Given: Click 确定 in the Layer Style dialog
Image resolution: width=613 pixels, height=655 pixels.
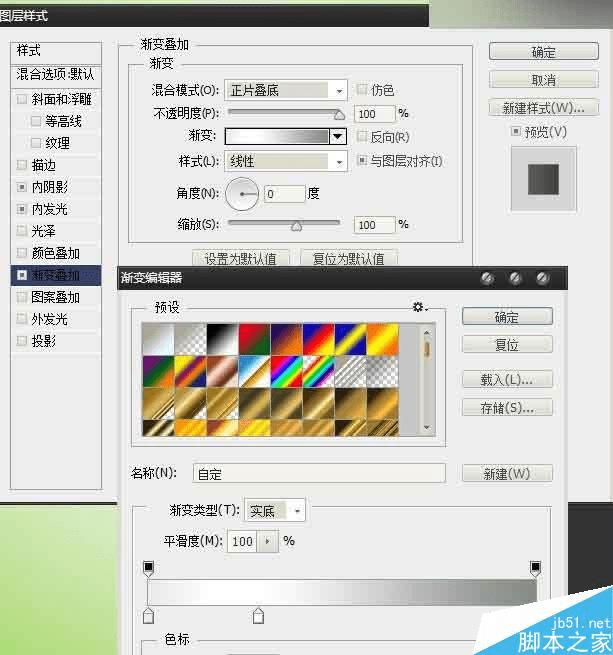Looking at the screenshot, I should [544, 52].
